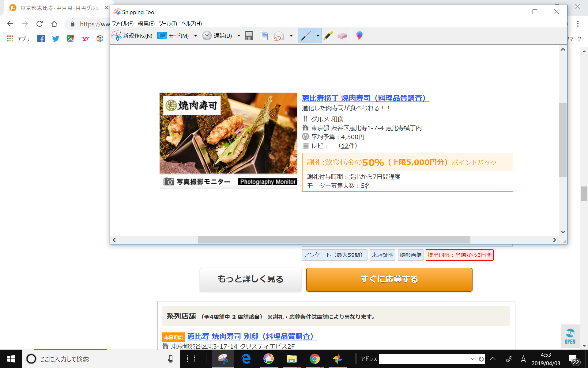Click the Snipping Tool horizontal scrollbar
Viewport: 588px width, 368px height.
pyautogui.click(x=334, y=240)
